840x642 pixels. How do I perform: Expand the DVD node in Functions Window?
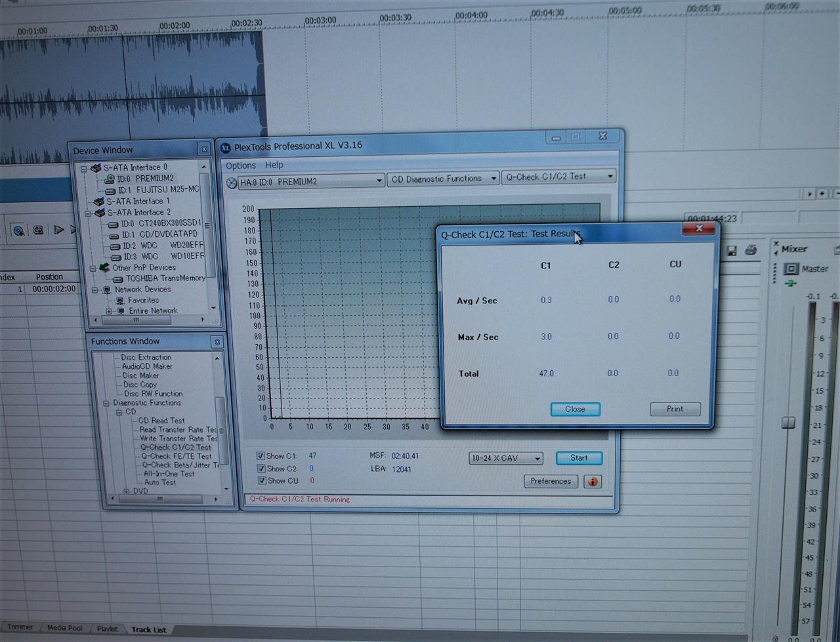click(x=126, y=491)
